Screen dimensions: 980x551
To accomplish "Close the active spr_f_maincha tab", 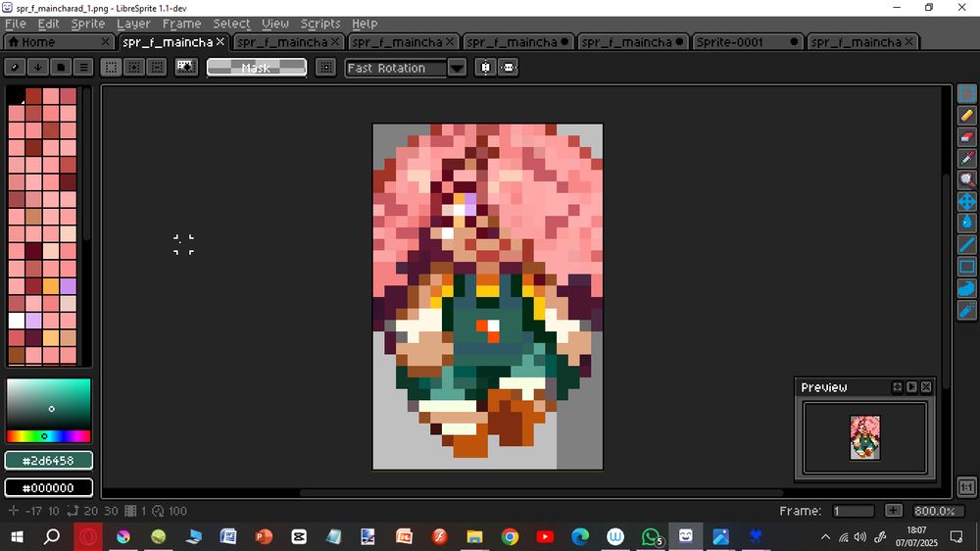I will 220,42.
